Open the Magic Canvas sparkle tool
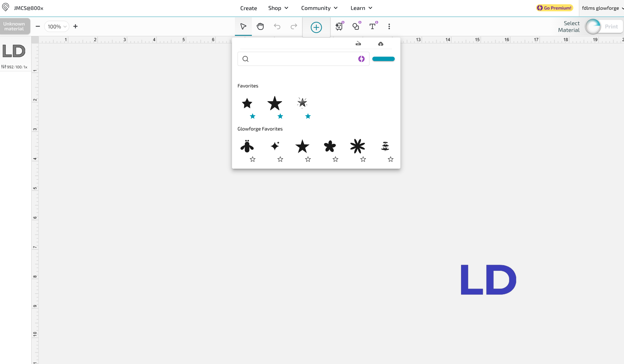Viewport: 624px width, 364px height. click(339, 26)
